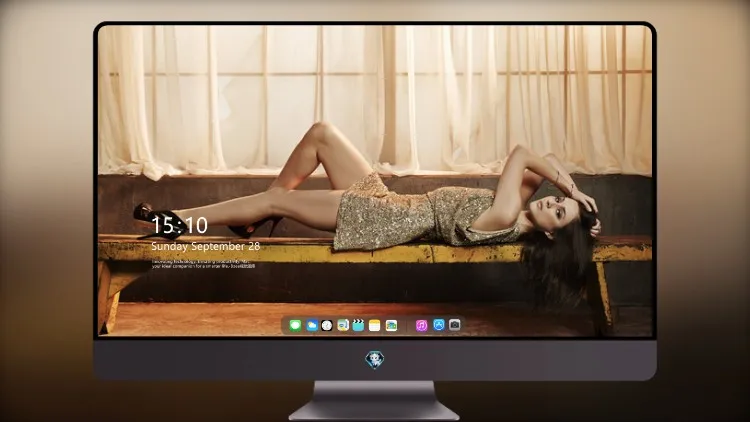Launch the Maps app from the dock
The width and height of the screenshot is (750, 422).
[x=343, y=325]
